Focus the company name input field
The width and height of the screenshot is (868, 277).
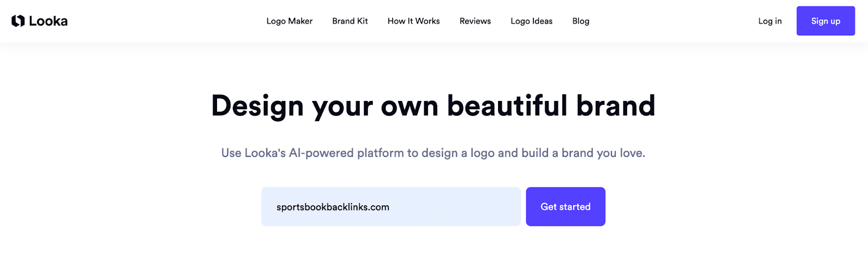[x=391, y=206]
